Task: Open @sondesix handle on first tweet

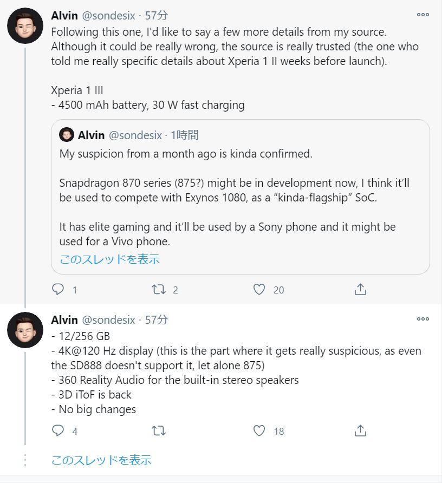Action: [x=108, y=16]
